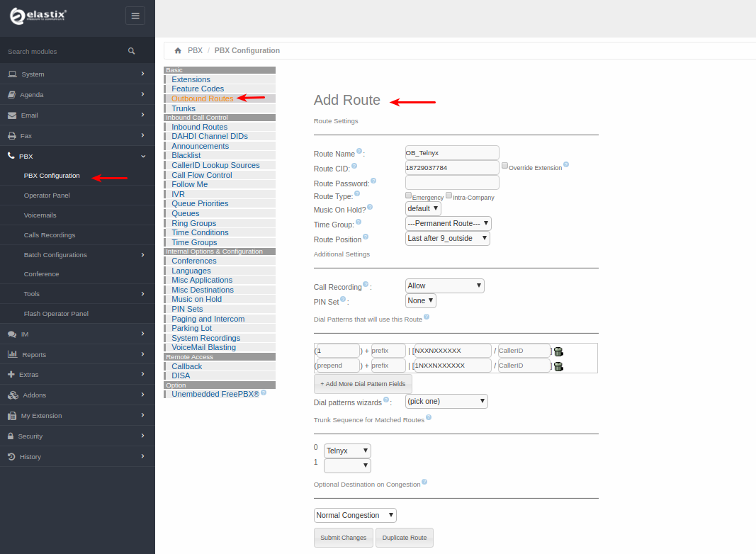Image resolution: width=756 pixels, height=554 pixels.
Task: Select PBX Configuration in sidebar
Action: pos(52,176)
